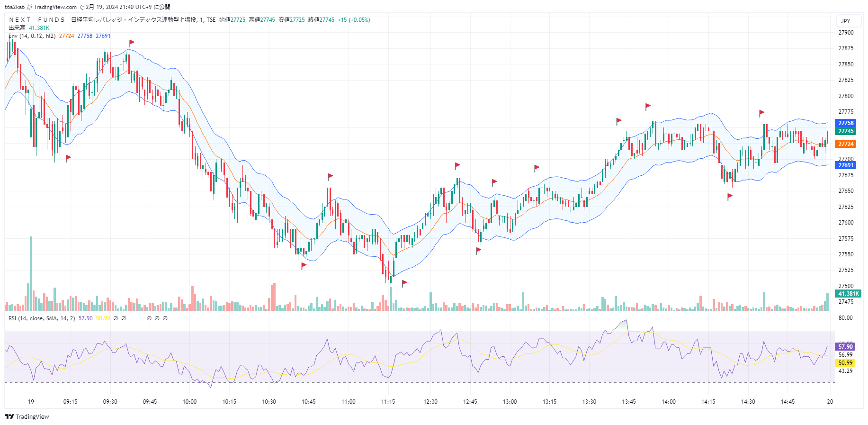Click the 出来高 volume legend label
Image resolution: width=868 pixels, height=425 pixels.
coord(17,28)
